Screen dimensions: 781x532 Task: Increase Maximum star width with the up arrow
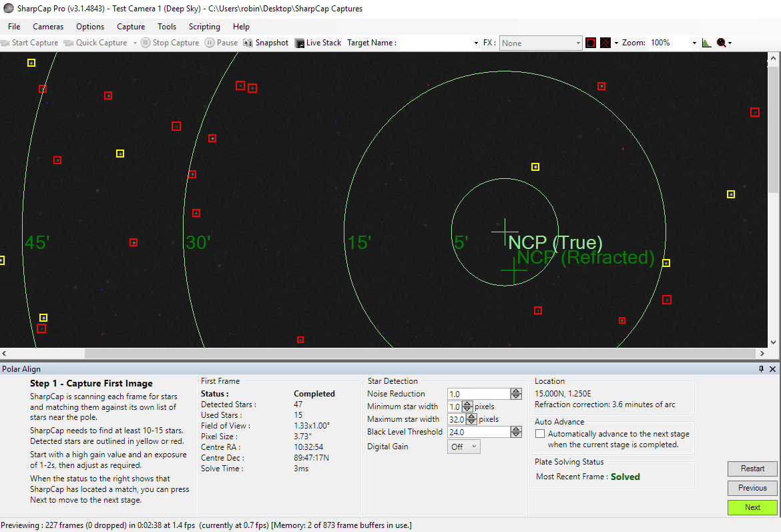pyautogui.click(x=471, y=417)
